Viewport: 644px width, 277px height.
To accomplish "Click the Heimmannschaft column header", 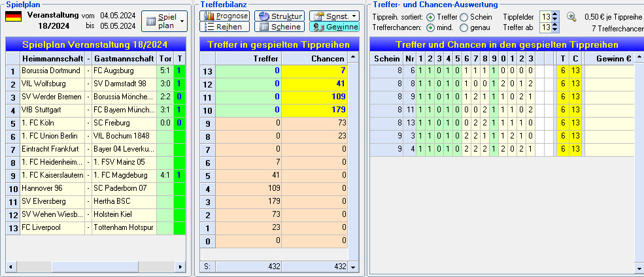I will tap(52, 58).
